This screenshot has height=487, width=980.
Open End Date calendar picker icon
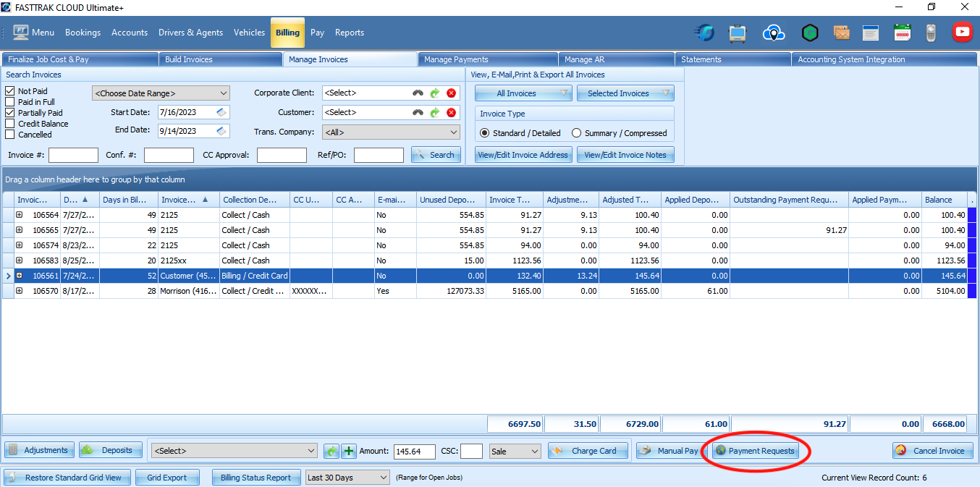point(222,131)
